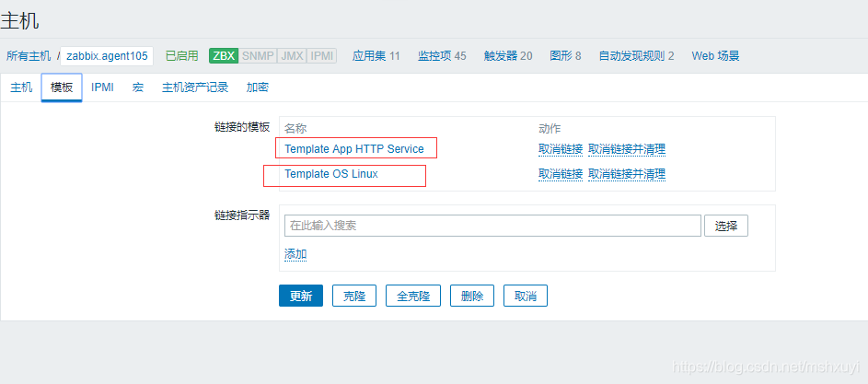
Task: Open the 所有主机 breadcrumb link
Action: [x=29, y=56]
